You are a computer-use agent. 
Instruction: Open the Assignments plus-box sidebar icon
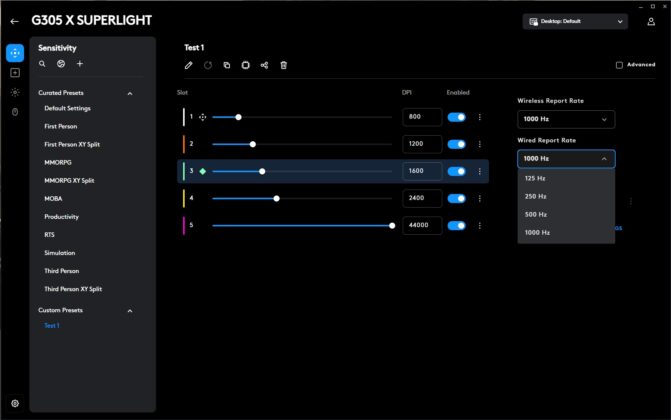[x=15, y=73]
